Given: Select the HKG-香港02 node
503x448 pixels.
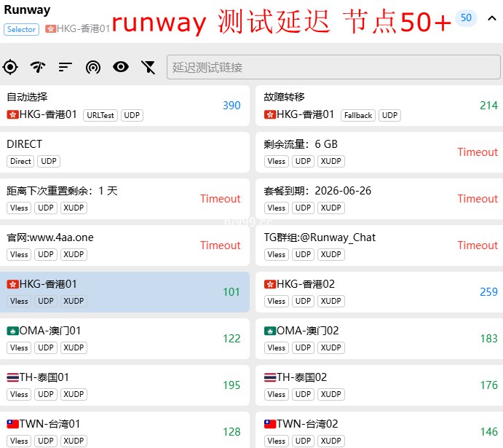Looking at the screenshot, I should 379,292.
